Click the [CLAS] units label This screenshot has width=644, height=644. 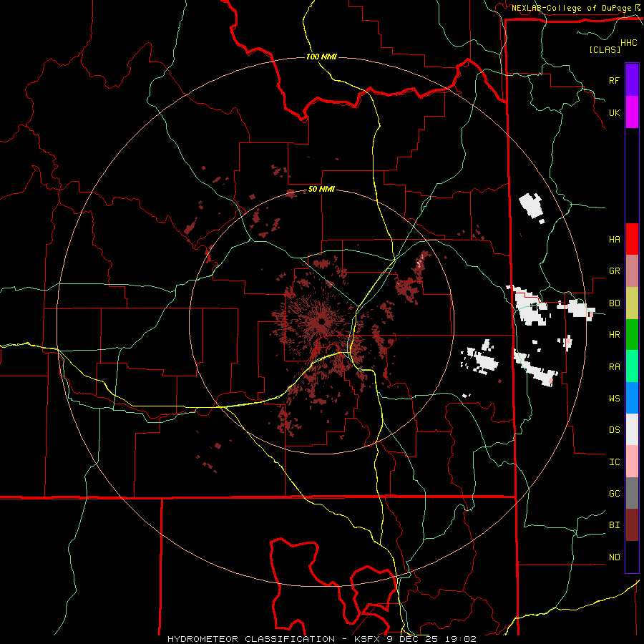tap(605, 49)
